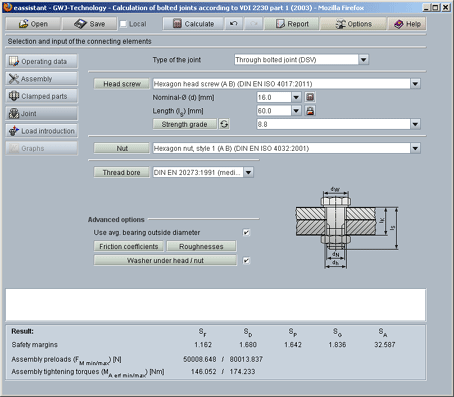Expand the Type of the joint dropdown

(364, 60)
